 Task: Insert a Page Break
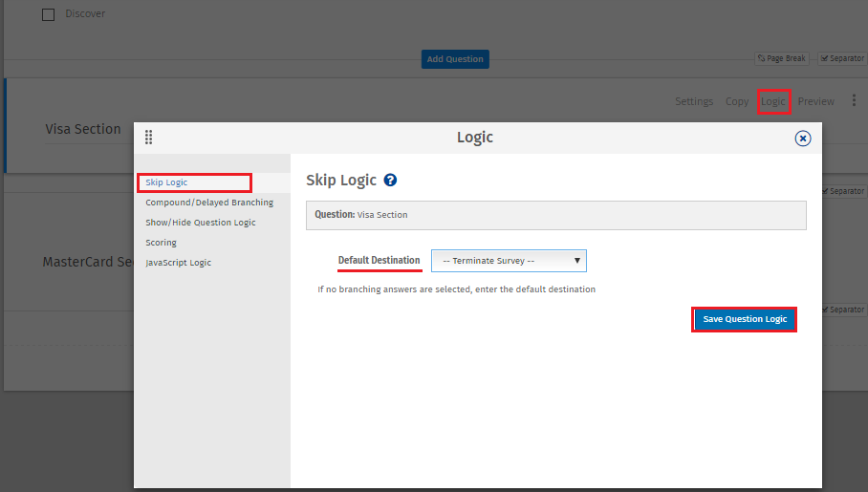point(782,58)
